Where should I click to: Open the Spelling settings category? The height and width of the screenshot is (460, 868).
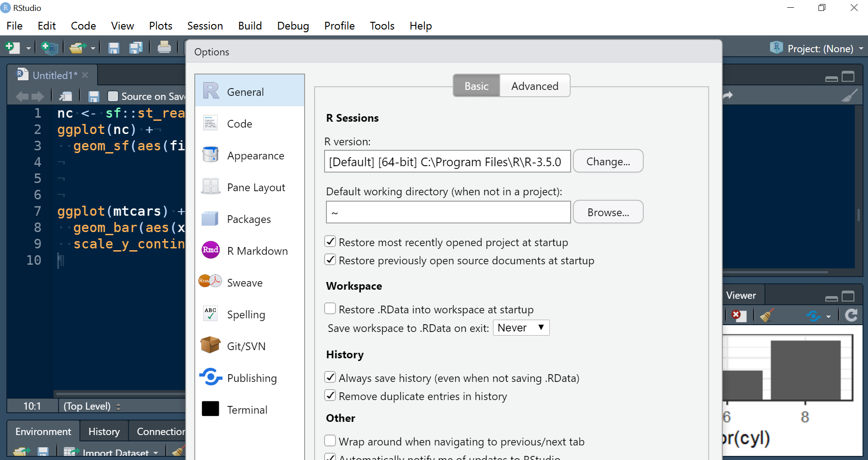(246, 314)
